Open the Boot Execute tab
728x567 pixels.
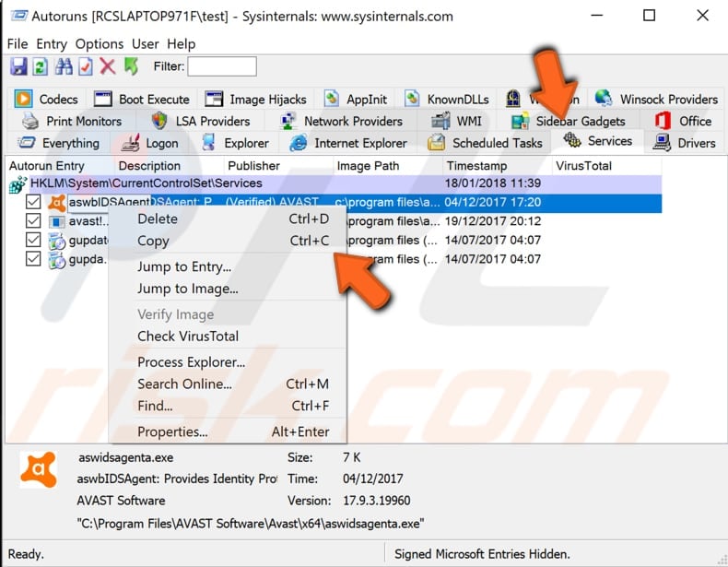tap(142, 99)
